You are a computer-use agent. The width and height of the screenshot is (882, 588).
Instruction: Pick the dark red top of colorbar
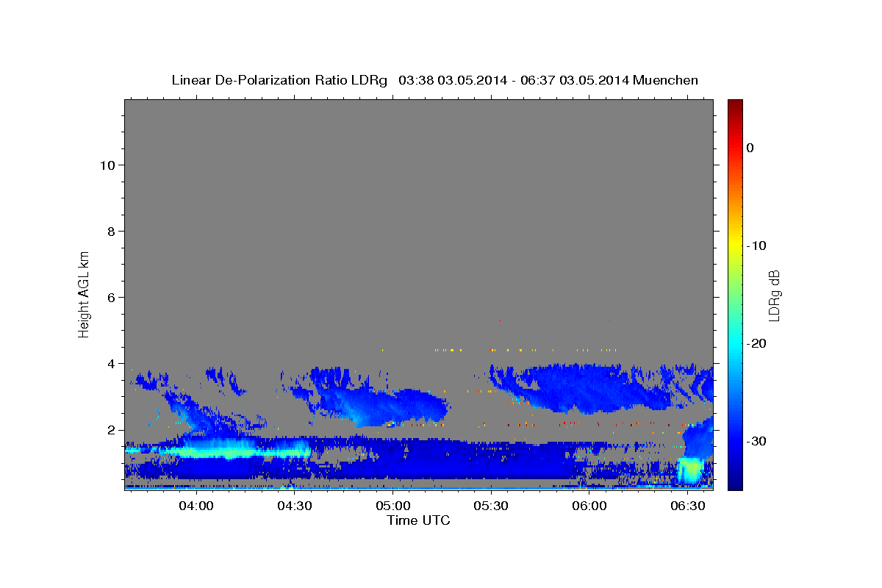[735, 107]
